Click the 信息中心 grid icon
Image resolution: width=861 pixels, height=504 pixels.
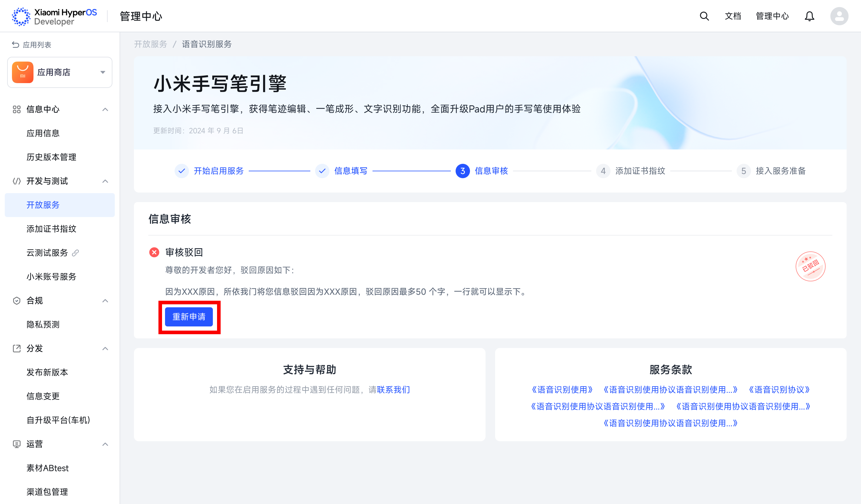point(17,109)
